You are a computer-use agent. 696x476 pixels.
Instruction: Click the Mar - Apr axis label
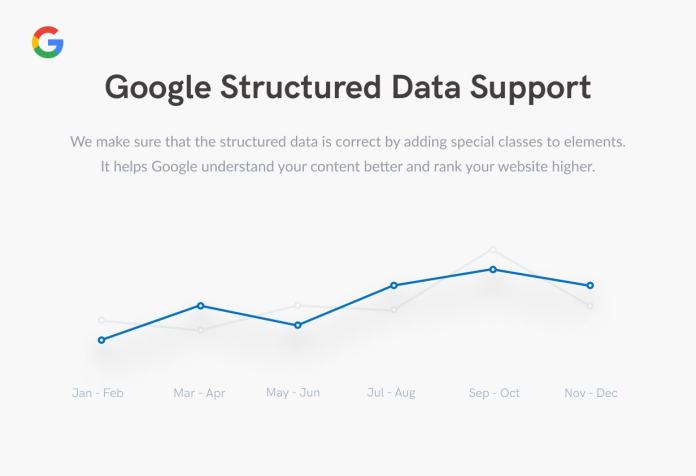199,393
